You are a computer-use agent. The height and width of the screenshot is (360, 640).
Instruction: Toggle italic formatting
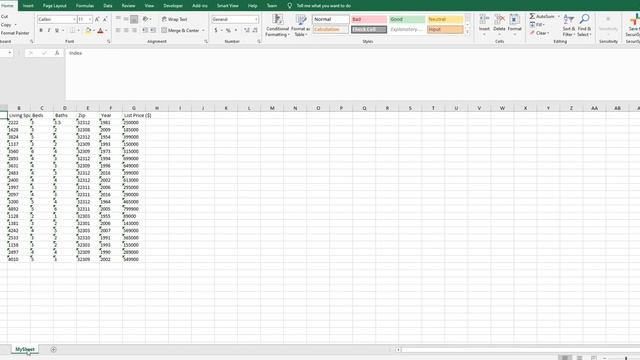click(x=49, y=31)
